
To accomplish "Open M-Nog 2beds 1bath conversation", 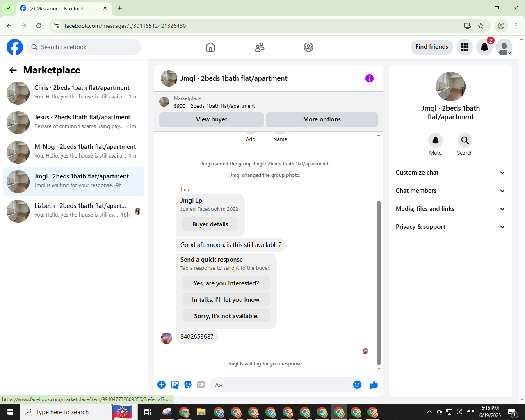I will [74, 152].
